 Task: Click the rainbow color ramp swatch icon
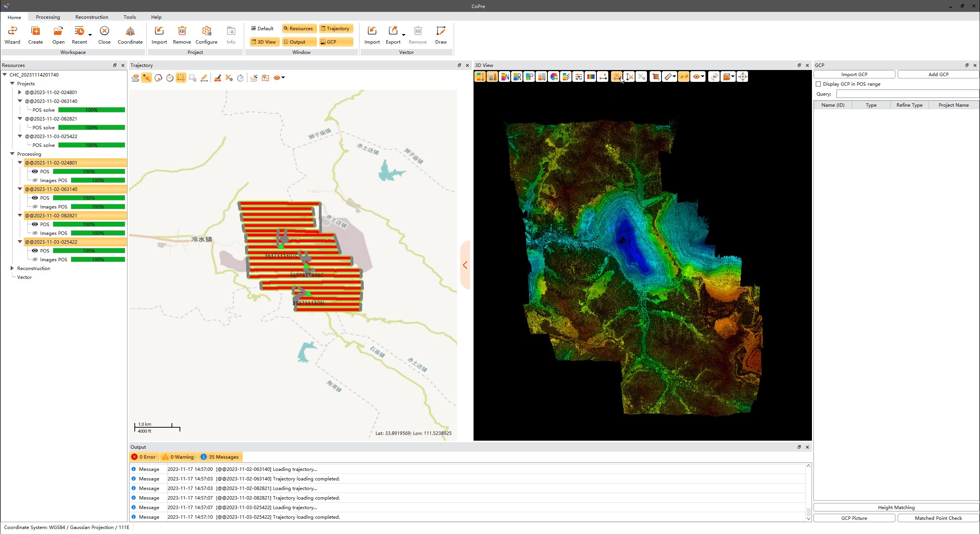coord(590,77)
